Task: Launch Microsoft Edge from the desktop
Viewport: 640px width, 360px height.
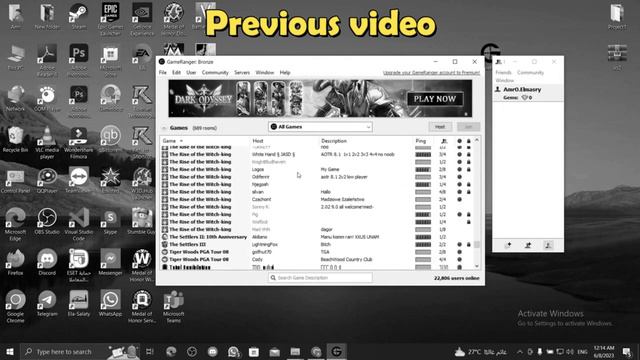Action: coord(16,224)
